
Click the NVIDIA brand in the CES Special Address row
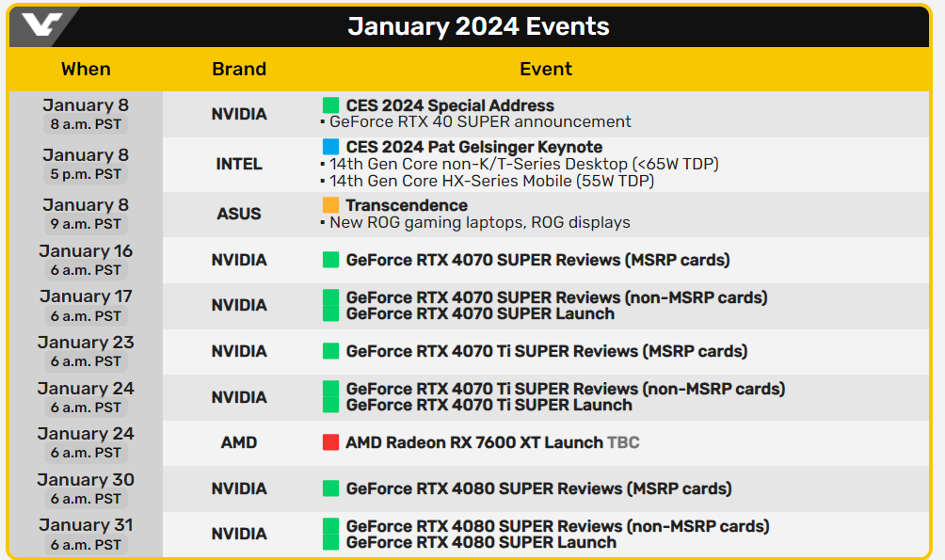239,114
